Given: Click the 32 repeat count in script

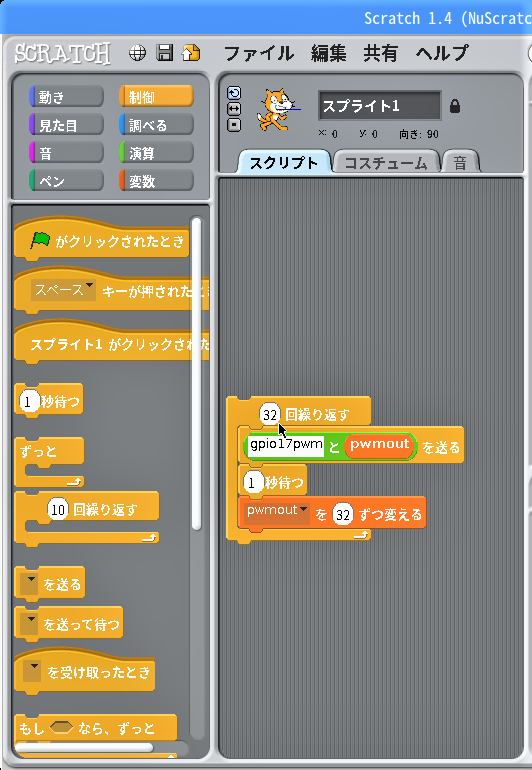Looking at the screenshot, I should [270, 415].
